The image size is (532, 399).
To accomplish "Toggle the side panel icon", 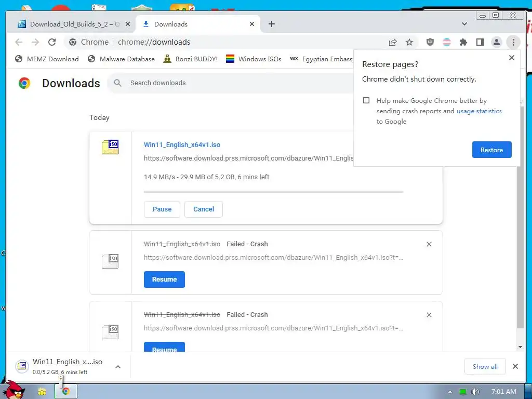I will (480, 42).
